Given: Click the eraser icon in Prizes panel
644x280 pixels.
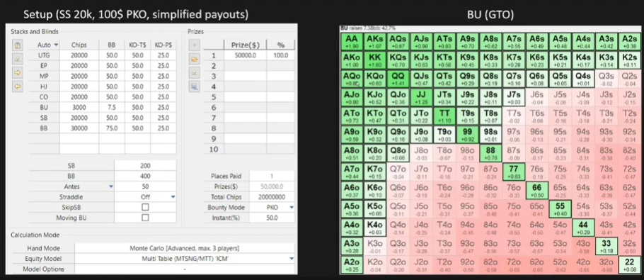Looking at the screenshot, I should click(x=195, y=73).
